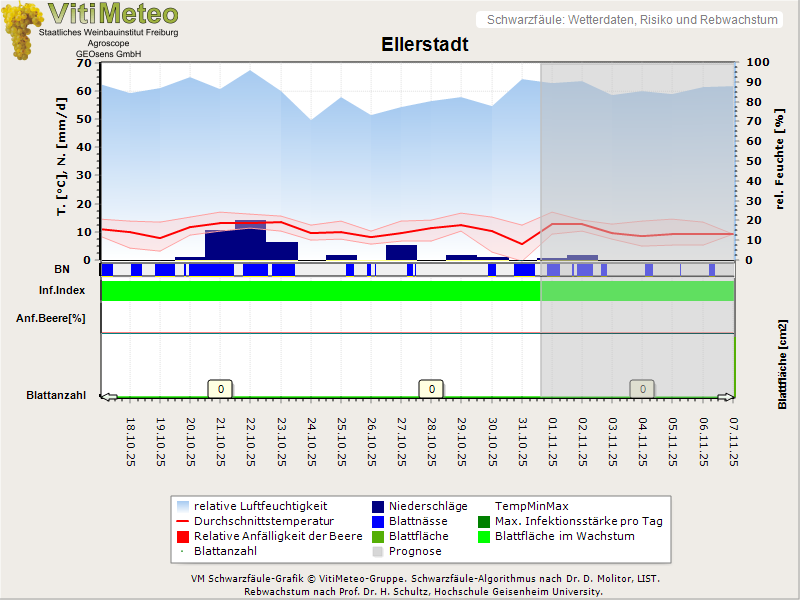Screen dimensions: 800x600
Task: Select the Ellerstadt title
Action: 423,45
